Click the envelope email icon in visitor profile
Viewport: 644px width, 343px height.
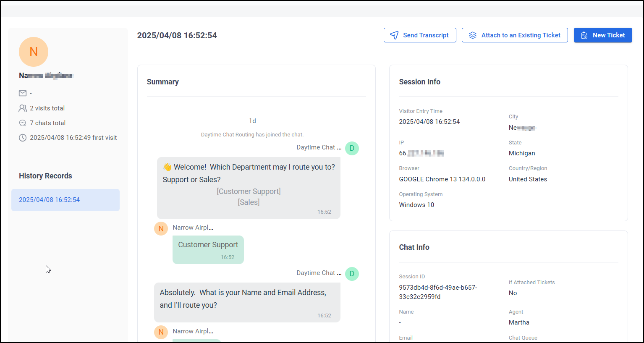23,93
